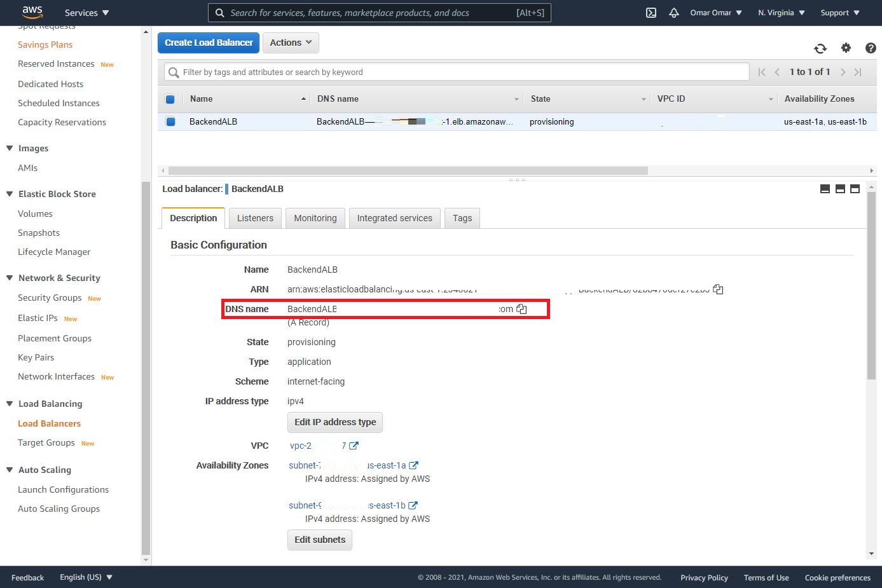The image size is (882, 588).
Task: Click the sidebar vertical scrollbar
Action: (146, 367)
